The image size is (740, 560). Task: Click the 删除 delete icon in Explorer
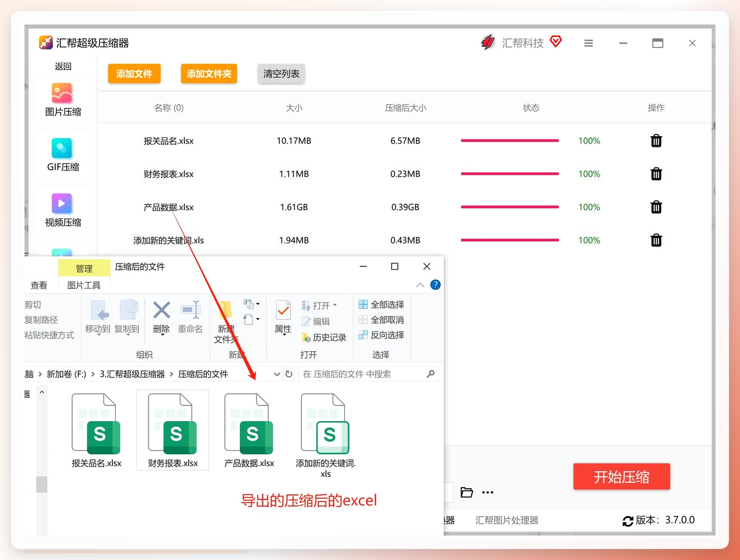point(161,310)
